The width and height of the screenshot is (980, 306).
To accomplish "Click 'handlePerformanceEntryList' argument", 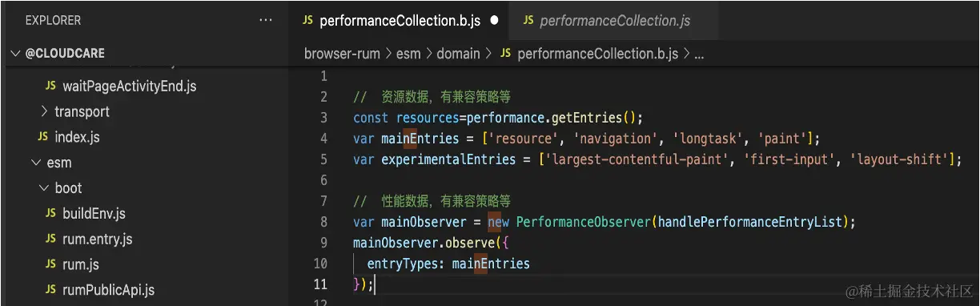I will [749, 221].
